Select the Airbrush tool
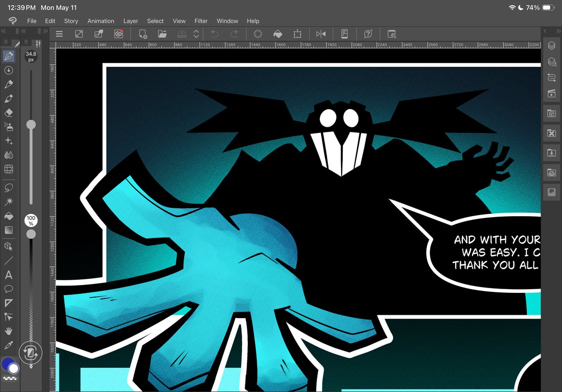Screen dimensions: 562x392 point(8,127)
